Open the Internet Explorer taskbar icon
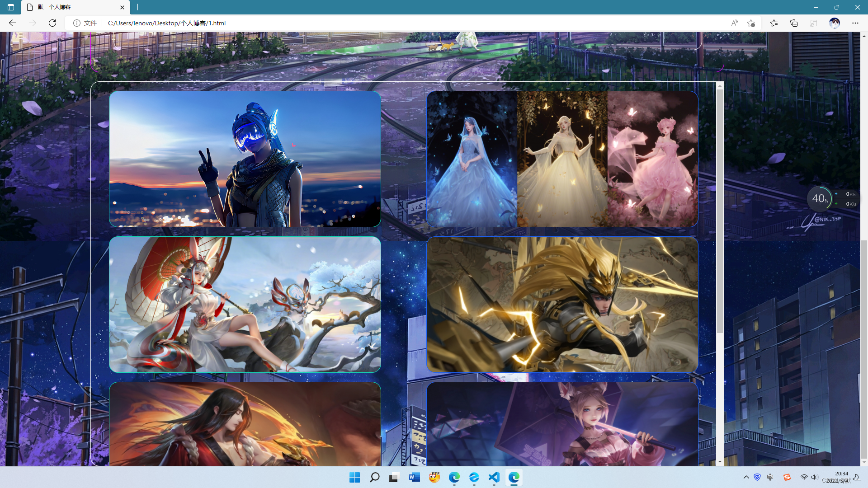The width and height of the screenshot is (868, 488). click(x=474, y=477)
